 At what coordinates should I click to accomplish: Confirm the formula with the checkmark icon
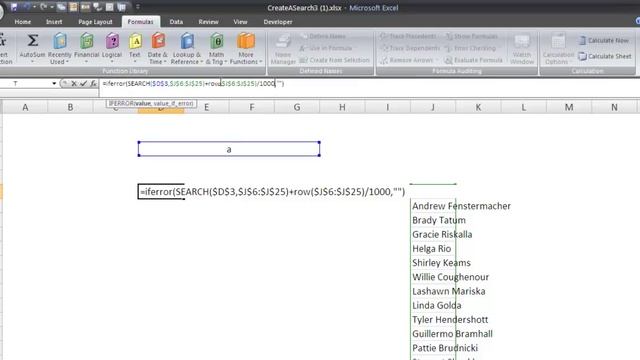pos(83,84)
